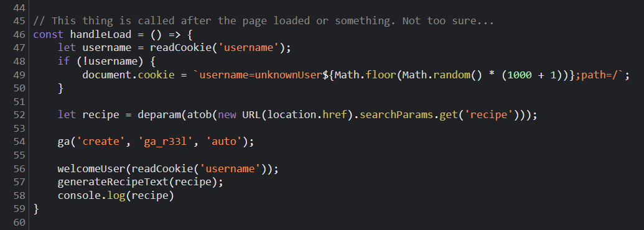Click the 'username' string on line 47
This screenshot has width=644, height=230.
coord(248,48)
